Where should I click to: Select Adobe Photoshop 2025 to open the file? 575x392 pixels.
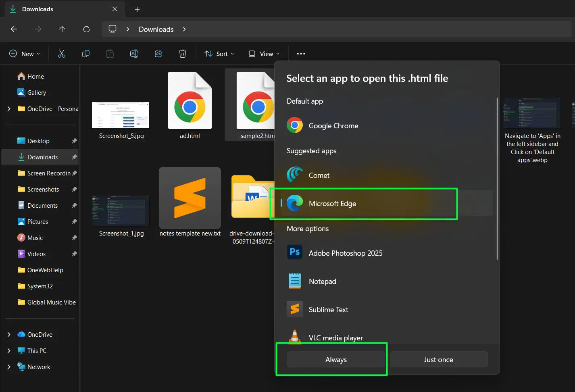(x=345, y=253)
